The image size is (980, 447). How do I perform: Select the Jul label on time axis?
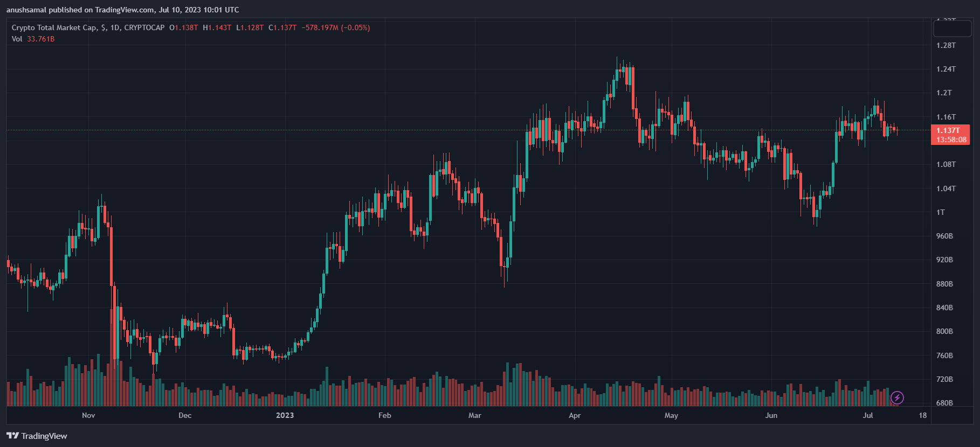pyautogui.click(x=868, y=415)
